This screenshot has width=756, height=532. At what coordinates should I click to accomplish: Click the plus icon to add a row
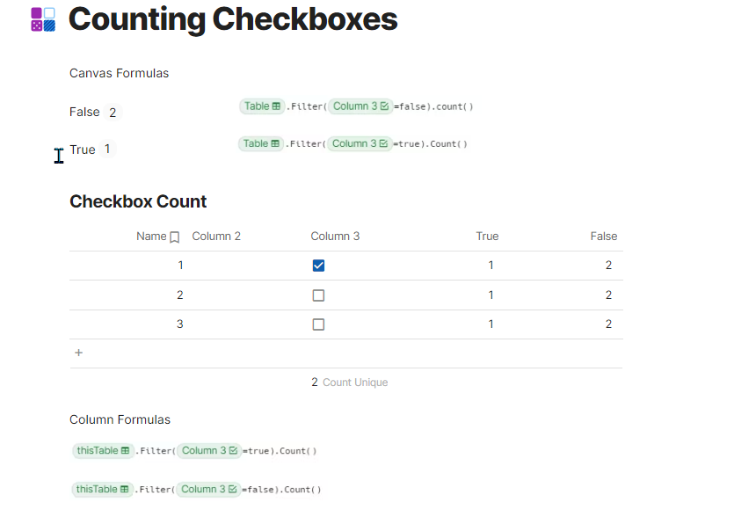click(78, 353)
